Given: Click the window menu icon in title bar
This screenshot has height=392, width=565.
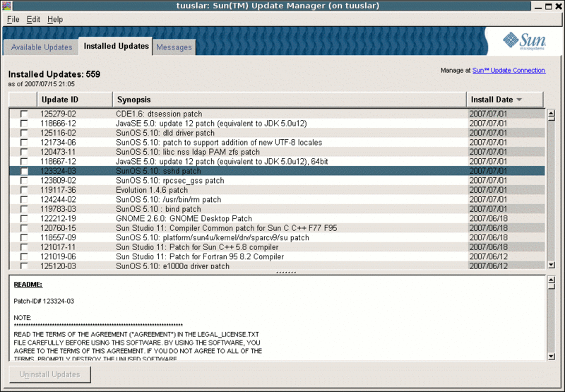Looking at the screenshot, I should coord(6,6).
